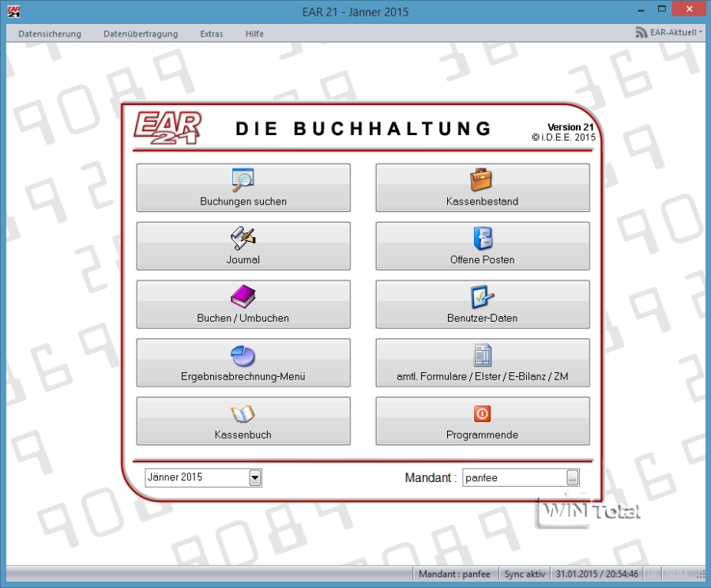Click the checklist icon for Benutzer-Daten
Screen dimensions: 711x588
coord(482,296)
